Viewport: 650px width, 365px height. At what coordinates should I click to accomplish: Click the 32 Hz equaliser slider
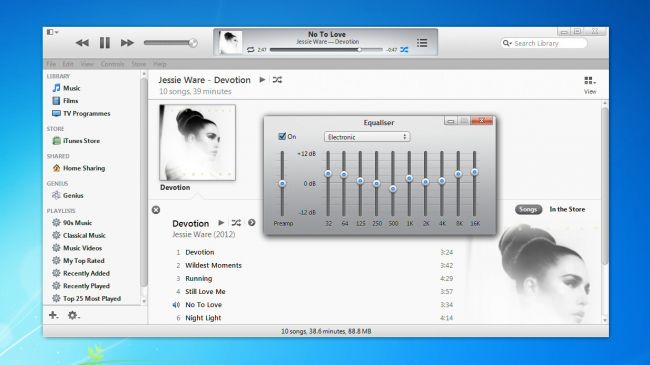[328, 173]
